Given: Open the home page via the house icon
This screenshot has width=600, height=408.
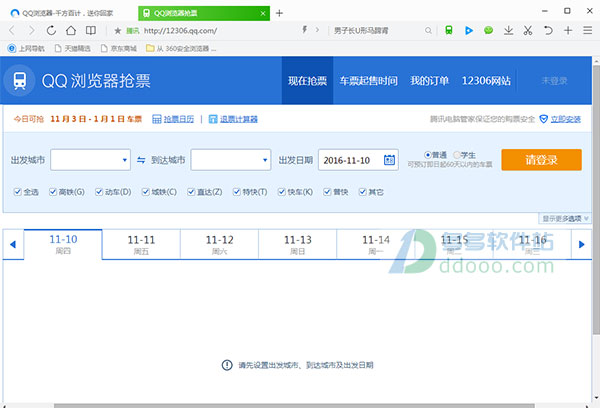Looking at the screenshot, I should (x=71, y=30).
